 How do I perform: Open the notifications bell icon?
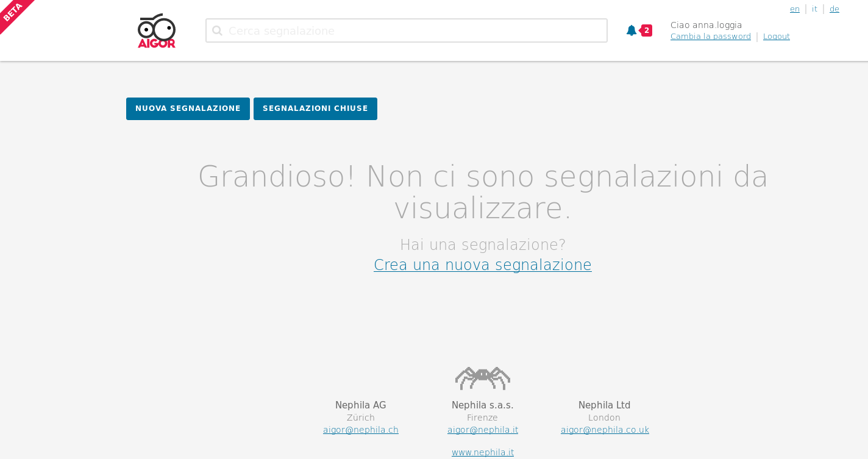tap(631, 30)
